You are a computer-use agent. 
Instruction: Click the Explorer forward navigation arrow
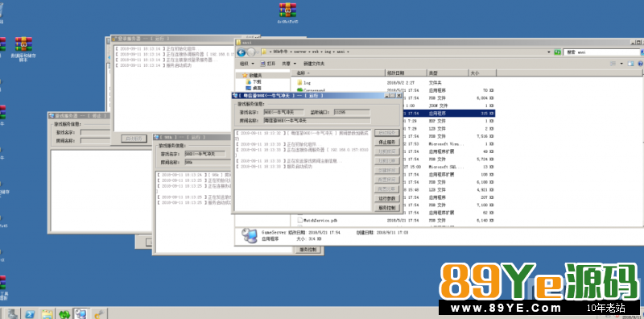(251, 52)
